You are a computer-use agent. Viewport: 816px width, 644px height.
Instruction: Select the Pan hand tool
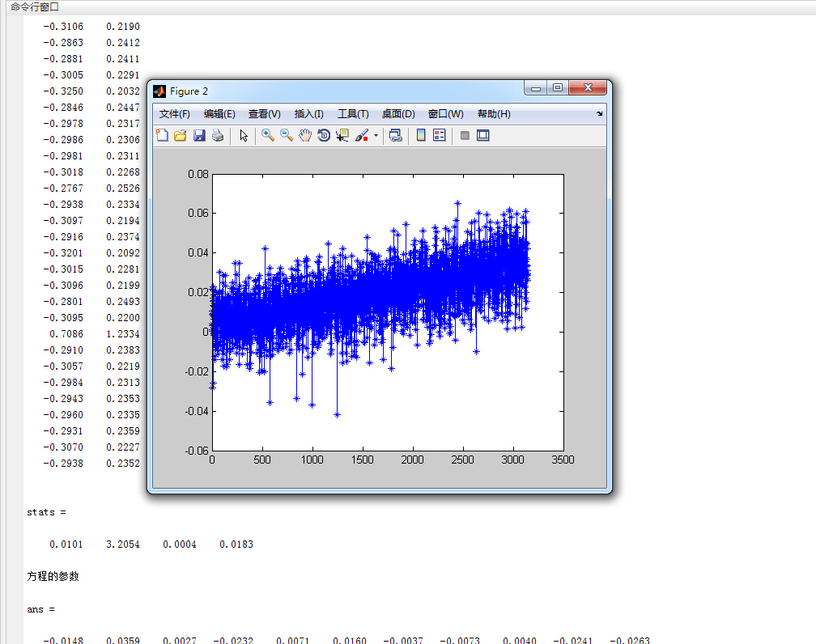click(x=305, y=136)
